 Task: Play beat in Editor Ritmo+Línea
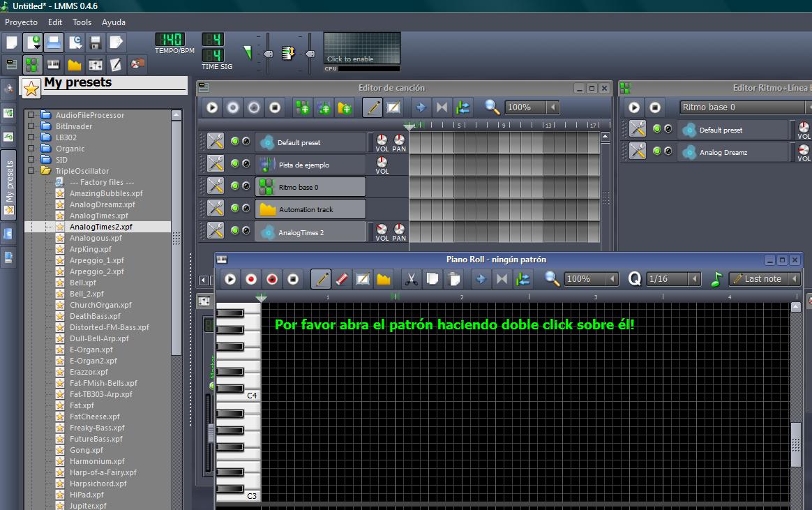634,107
